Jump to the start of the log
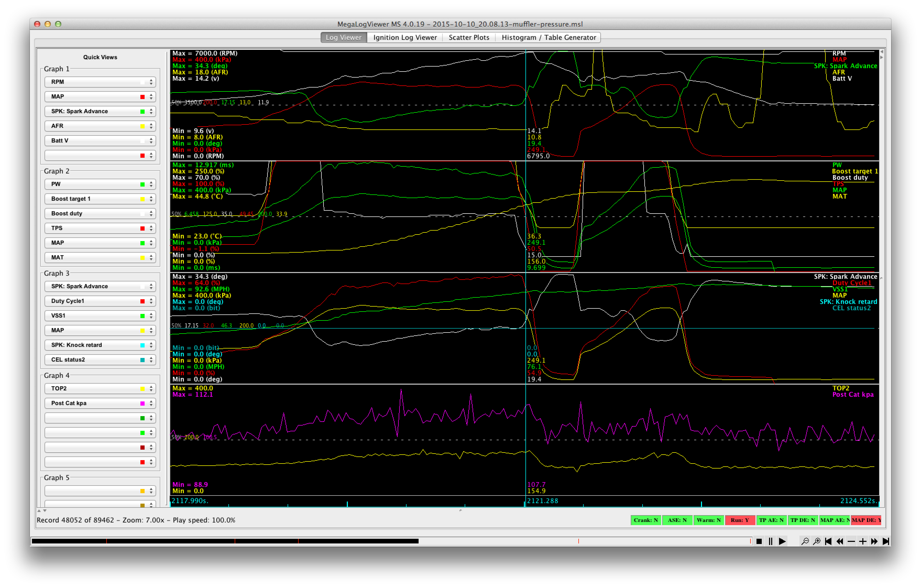Image resolution: width=921 pixels, height=588 pixels. (x=828, y=541)
